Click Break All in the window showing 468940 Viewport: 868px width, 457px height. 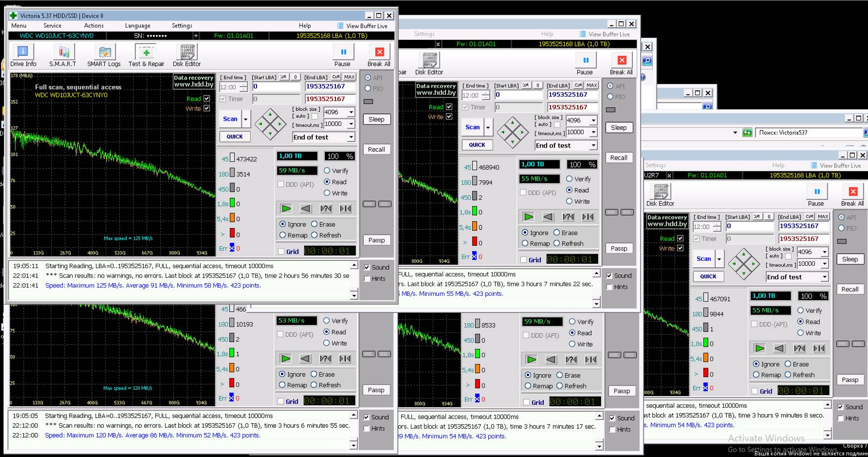point(621,63)
